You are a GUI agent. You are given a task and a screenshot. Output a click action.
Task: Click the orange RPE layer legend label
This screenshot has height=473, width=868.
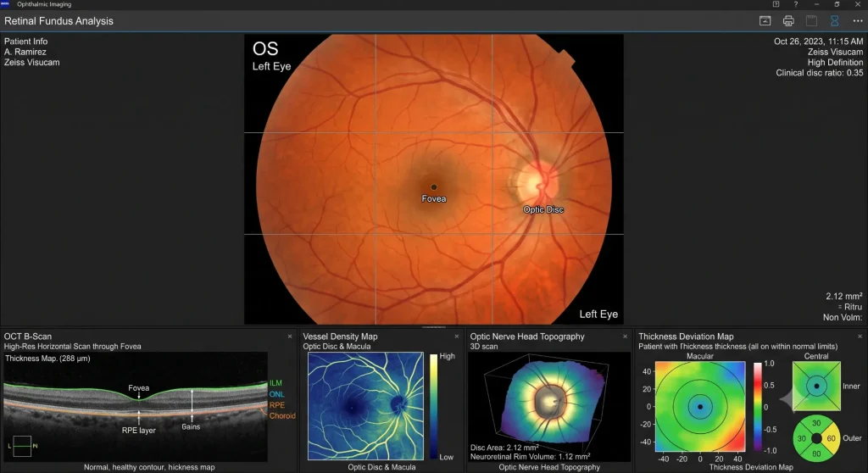(x=277, y=405)
